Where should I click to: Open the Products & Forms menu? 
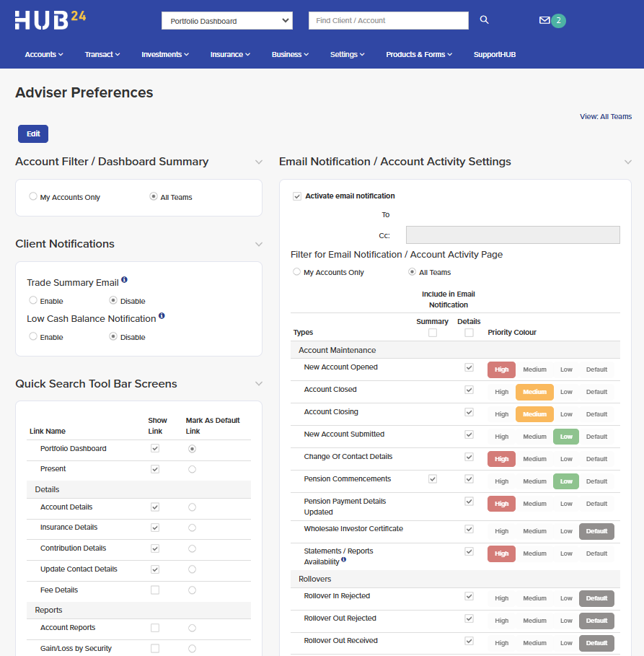click(x=419, y=54)
